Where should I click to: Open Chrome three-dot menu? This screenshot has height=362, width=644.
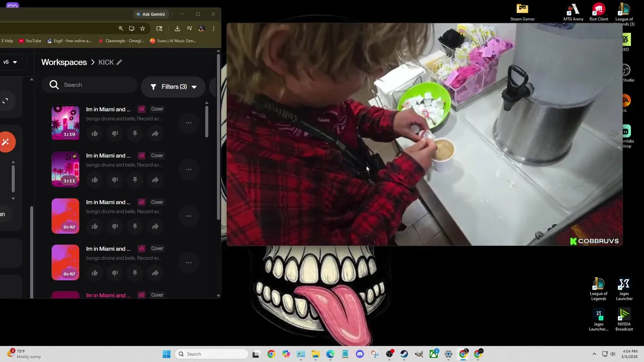(213, 29)
